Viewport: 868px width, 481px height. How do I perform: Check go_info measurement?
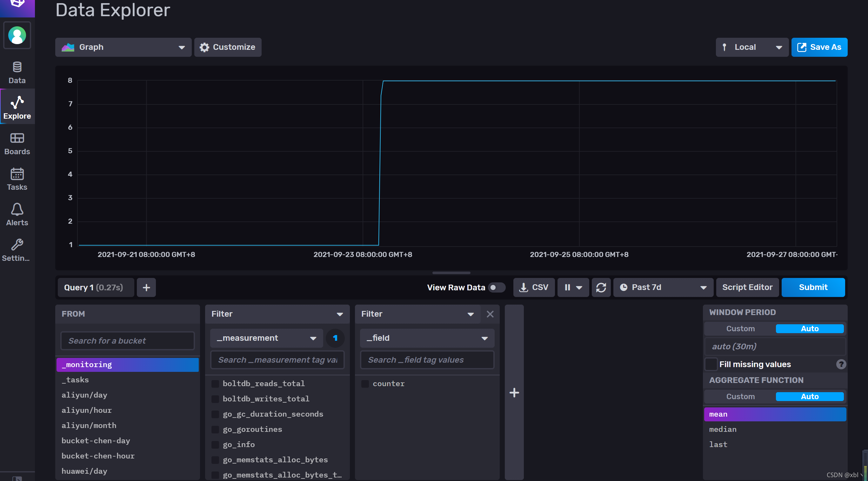[215, 445]
